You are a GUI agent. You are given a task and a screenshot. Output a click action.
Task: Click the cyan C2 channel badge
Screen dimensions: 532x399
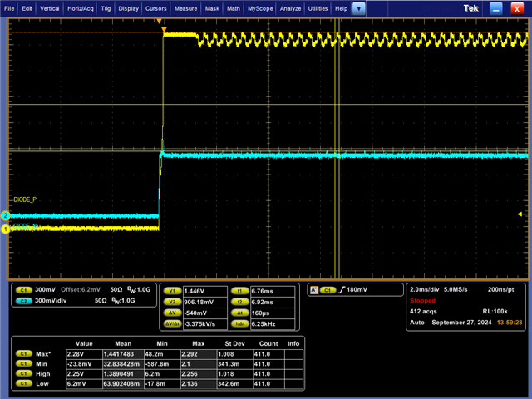click(24, 300)
